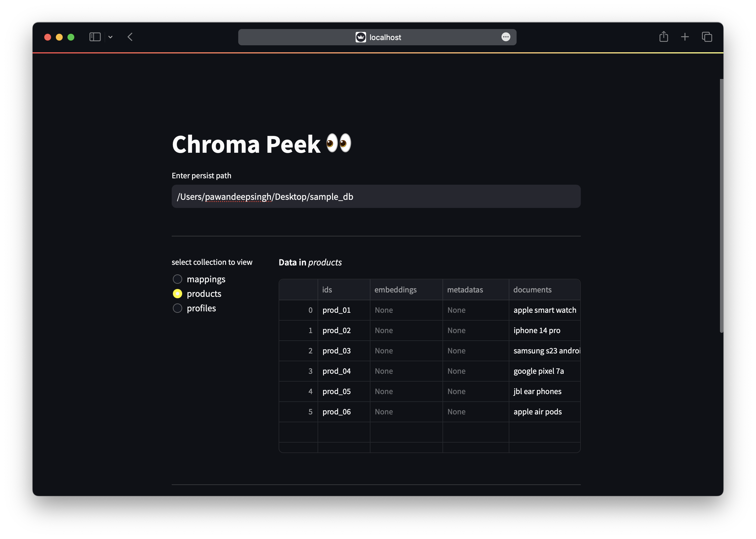The height and width of the screenshot is (539, 756).
Task: Click the yellow minimize window button
Action: coord(60,37)
